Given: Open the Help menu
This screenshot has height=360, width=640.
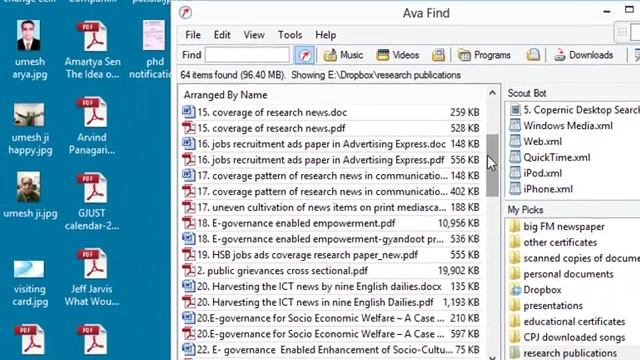Looking at the screenshot, I should pos(326,35).
